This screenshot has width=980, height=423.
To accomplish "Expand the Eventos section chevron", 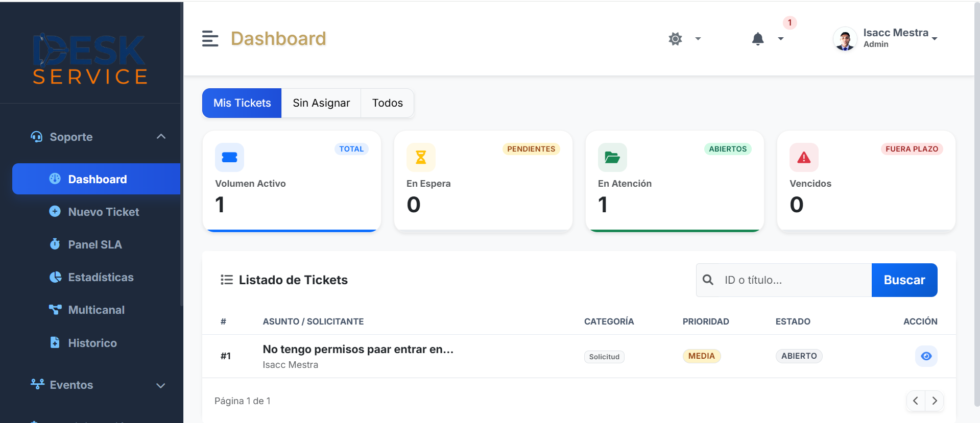I will (x=161, y=385).
